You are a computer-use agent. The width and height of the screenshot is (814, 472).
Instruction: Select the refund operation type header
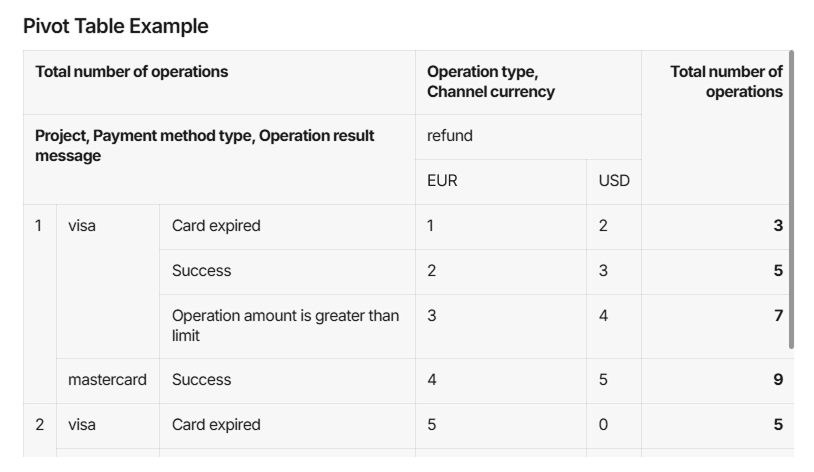[528, 137]
